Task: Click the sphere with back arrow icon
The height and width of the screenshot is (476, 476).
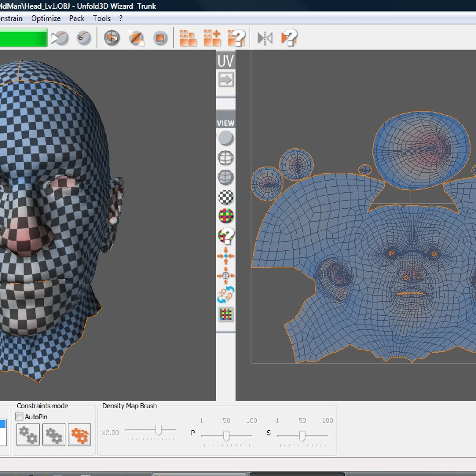Action: click(x=84, y=38)
